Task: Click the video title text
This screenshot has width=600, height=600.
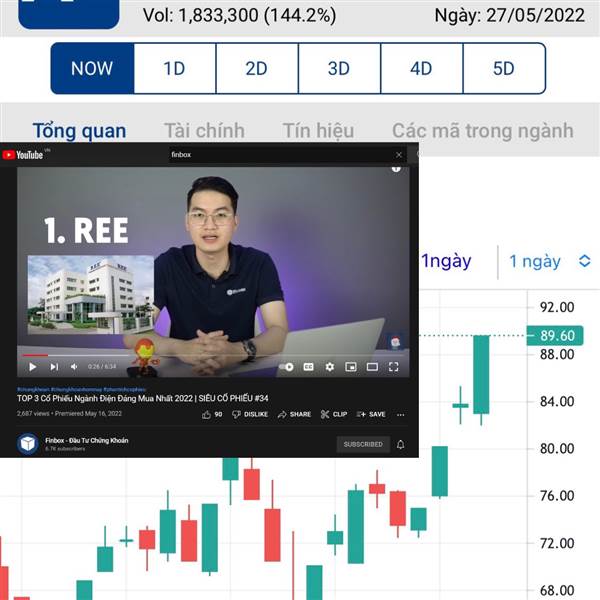Action: 143,398
